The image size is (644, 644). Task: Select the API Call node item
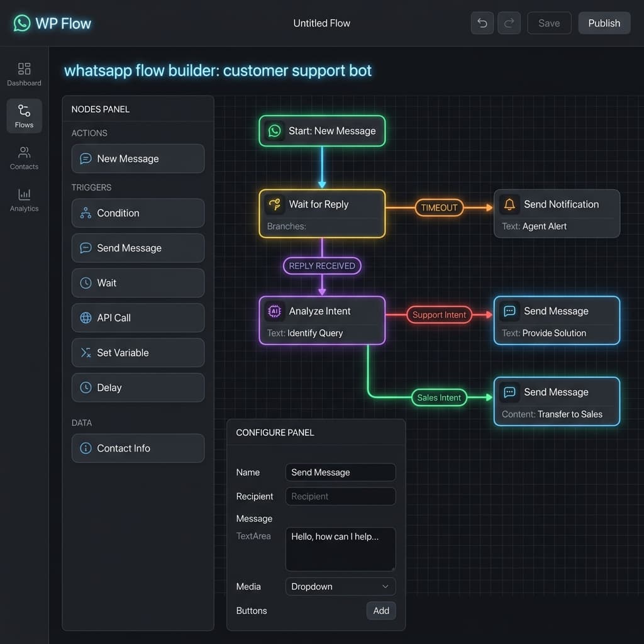pos(138,318)
